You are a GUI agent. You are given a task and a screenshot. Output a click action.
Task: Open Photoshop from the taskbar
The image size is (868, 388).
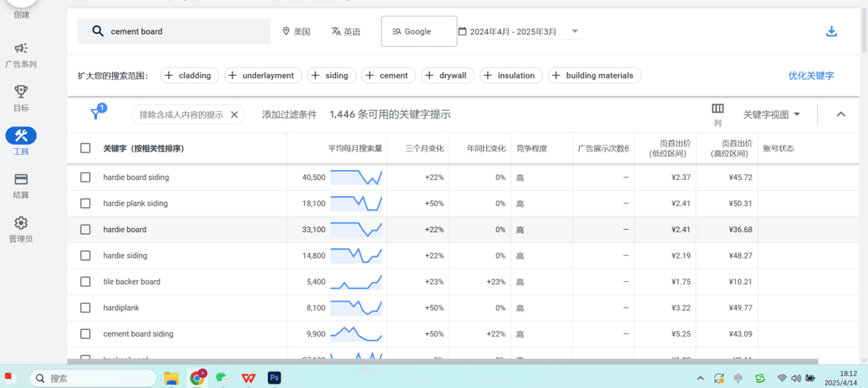pos(274,378)
